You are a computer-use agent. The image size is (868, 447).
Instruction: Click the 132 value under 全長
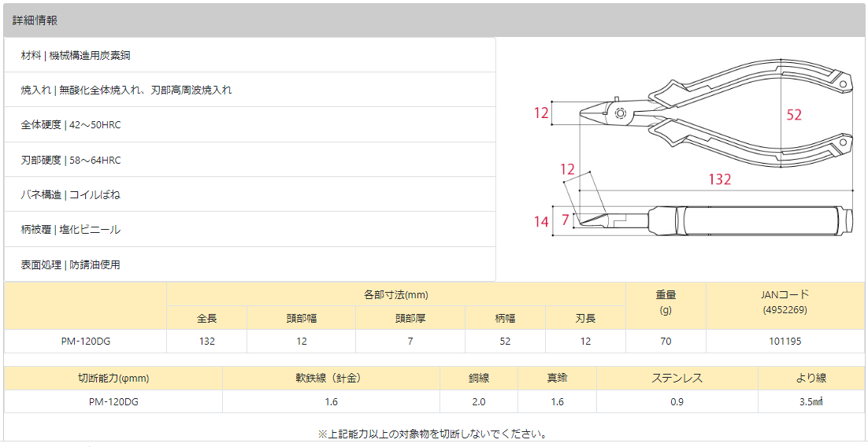[206, 342]
